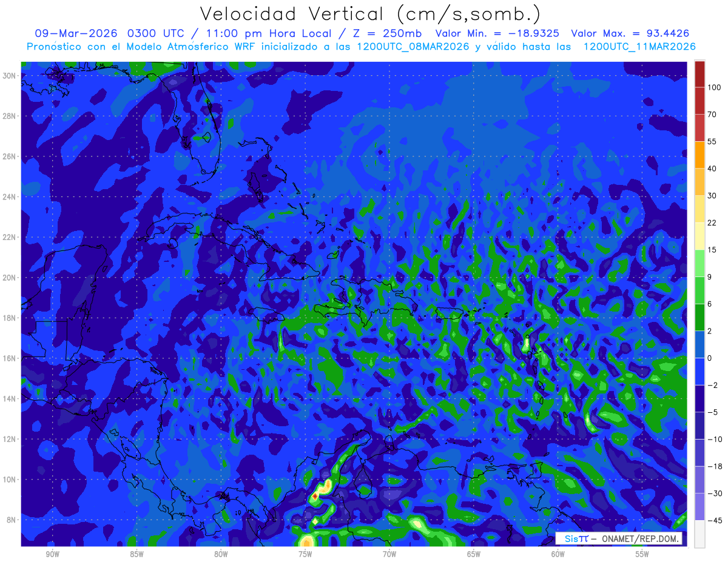This screenshot has width=728, height=562.
Task: Click the '14N' latitude axis label
Action: 9,398
